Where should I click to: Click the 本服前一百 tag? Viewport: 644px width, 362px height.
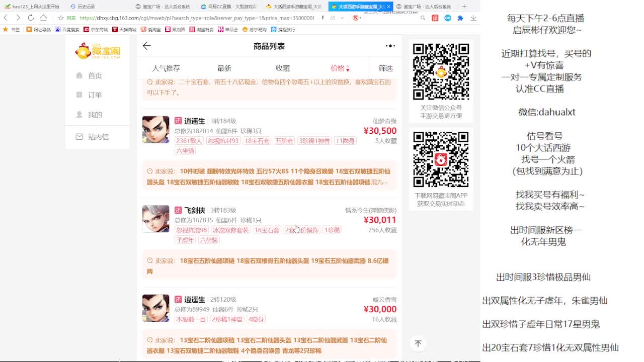click(x=191, y=319)
